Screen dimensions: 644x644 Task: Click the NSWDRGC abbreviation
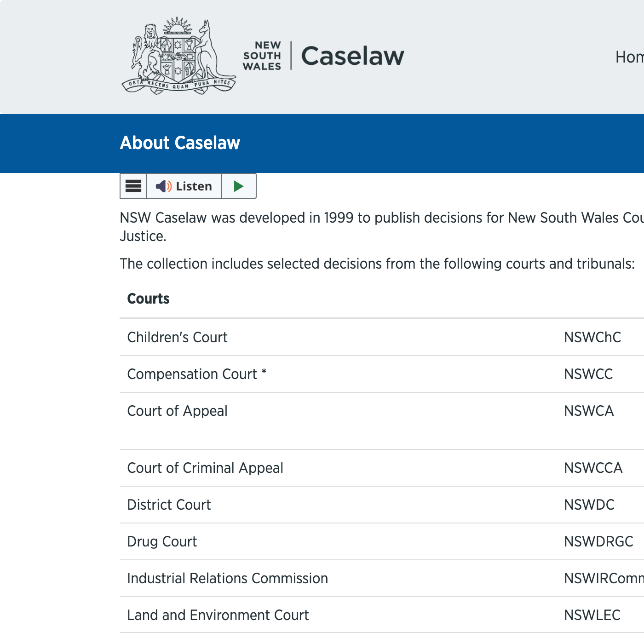tap(598, 541)
